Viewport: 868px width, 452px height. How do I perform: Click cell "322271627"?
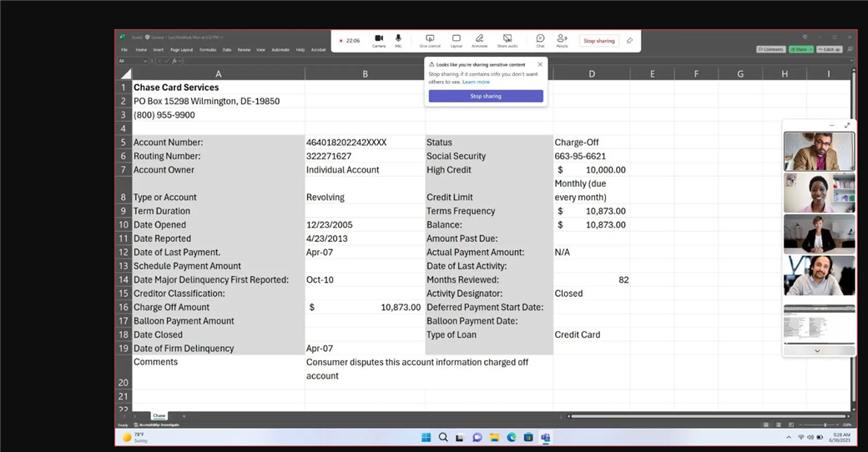[x=365, y=156]
